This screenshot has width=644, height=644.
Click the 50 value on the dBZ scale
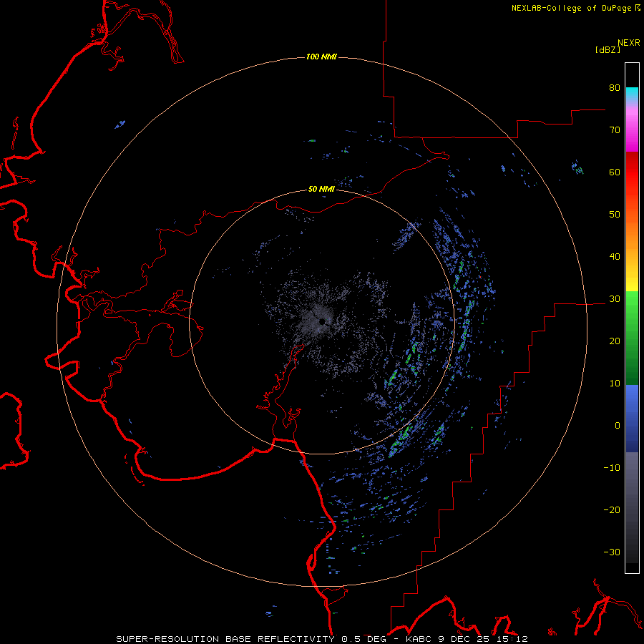click(x=615, y=215)
